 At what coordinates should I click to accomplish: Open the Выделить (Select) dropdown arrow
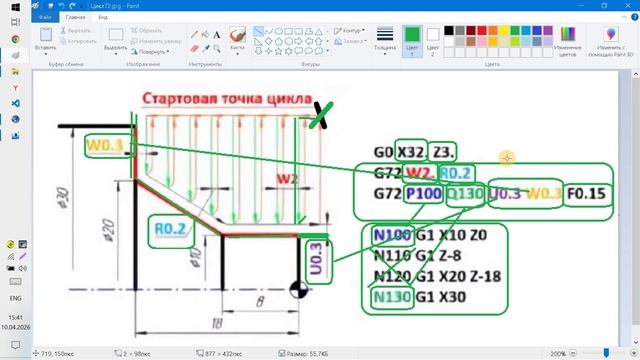(116, 54)
